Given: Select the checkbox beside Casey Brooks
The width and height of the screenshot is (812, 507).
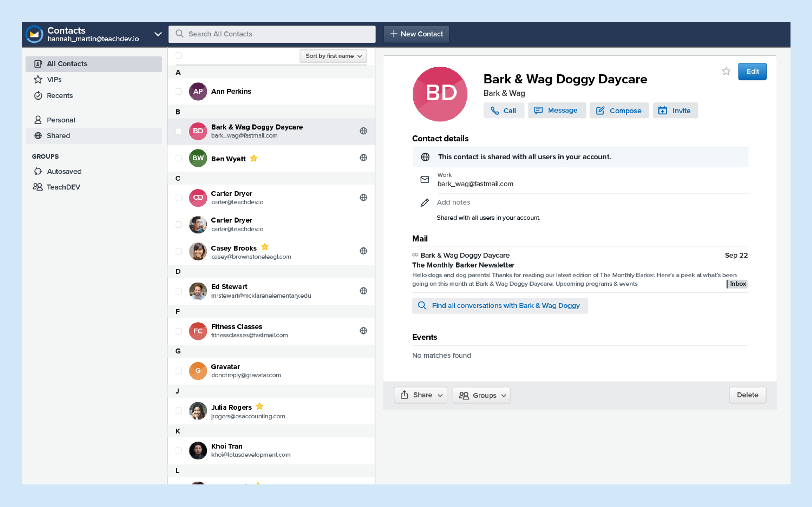Looking at the screenshot, I should [178, 251].
